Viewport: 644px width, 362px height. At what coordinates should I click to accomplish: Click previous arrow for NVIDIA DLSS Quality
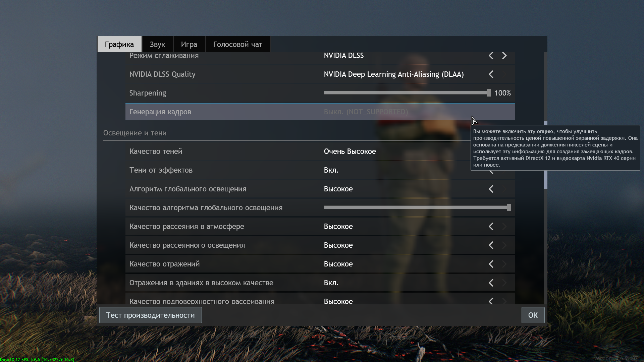coord(491,74)
